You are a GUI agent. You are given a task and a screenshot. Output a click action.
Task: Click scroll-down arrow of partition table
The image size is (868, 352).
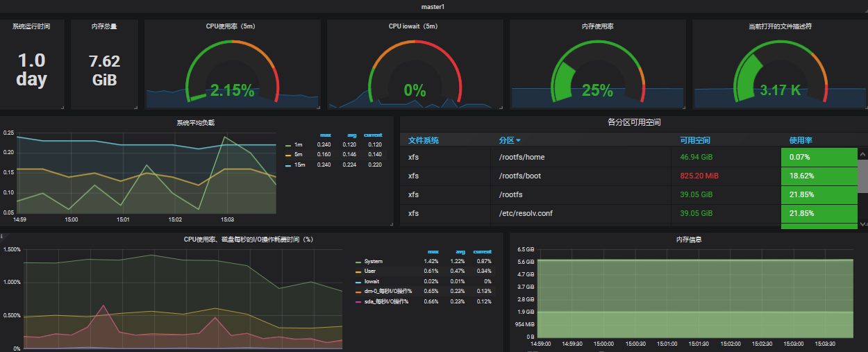[x=863, y=224]
